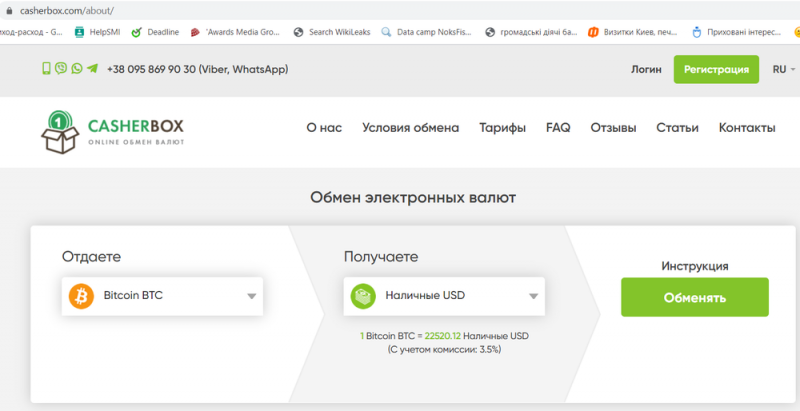
Task: Click the green cash USD icon
Action: click(363, 296)
